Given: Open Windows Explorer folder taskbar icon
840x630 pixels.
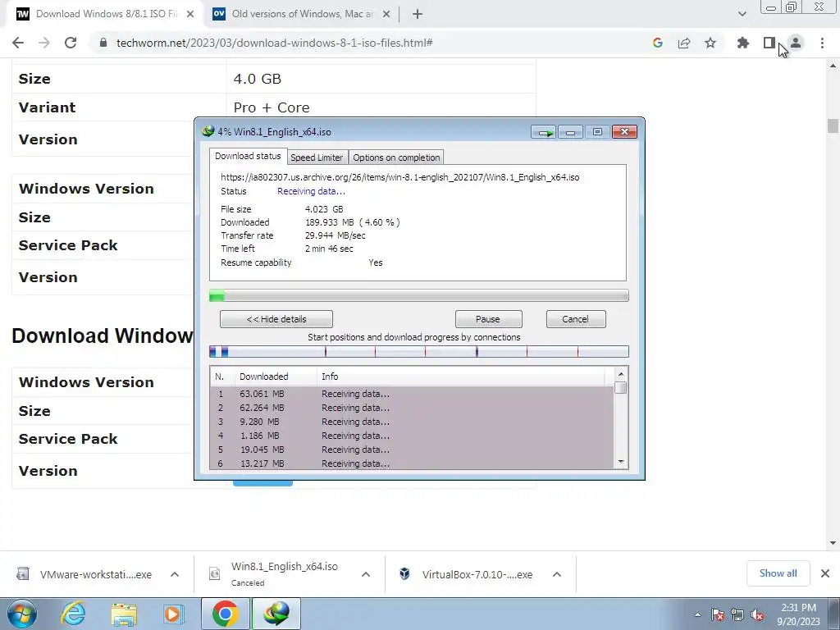Looking at the screenshot, I should point(124,614).
